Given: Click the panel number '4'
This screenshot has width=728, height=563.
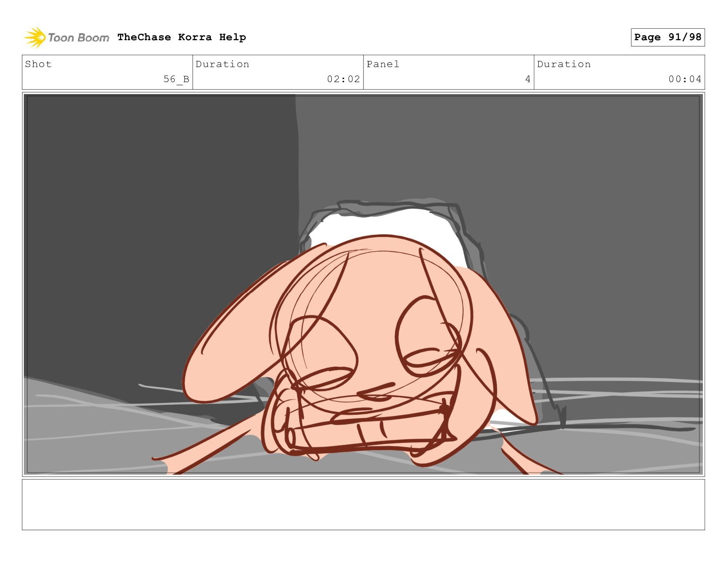Looking at the screenshot, I should coord(528,79).
